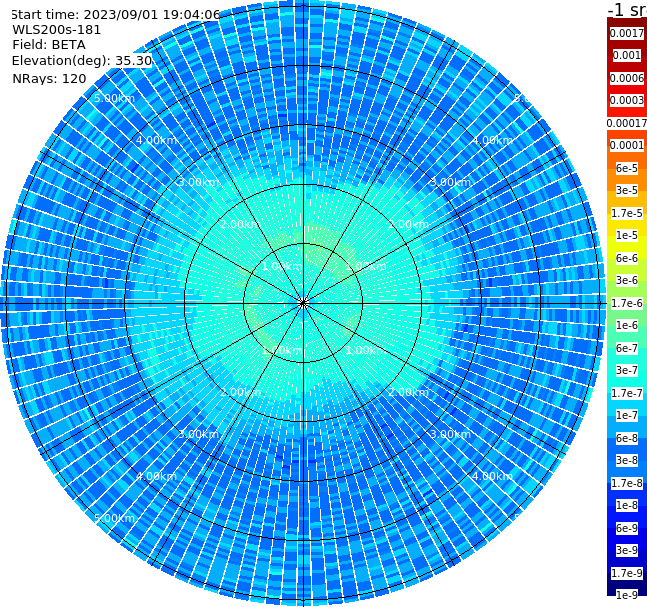Click the 4.00km ring label in the northeast quadrant

tap(492, 140)
